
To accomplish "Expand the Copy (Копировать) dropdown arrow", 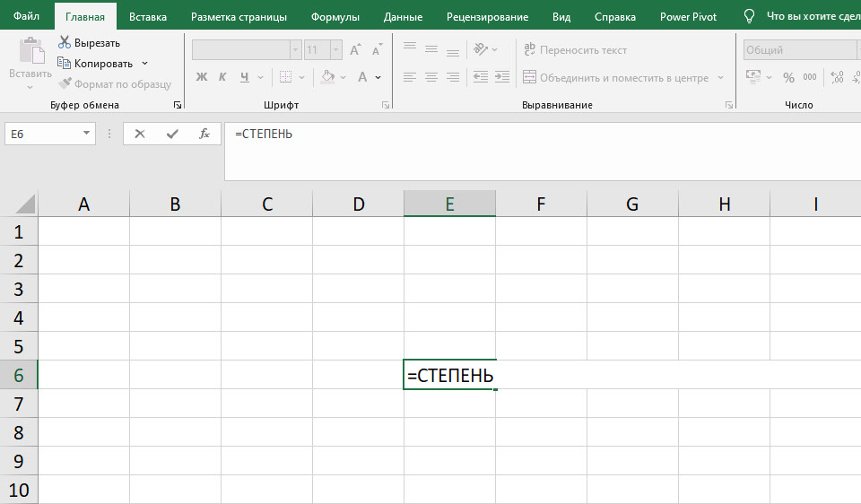I will tap(145, 63).
